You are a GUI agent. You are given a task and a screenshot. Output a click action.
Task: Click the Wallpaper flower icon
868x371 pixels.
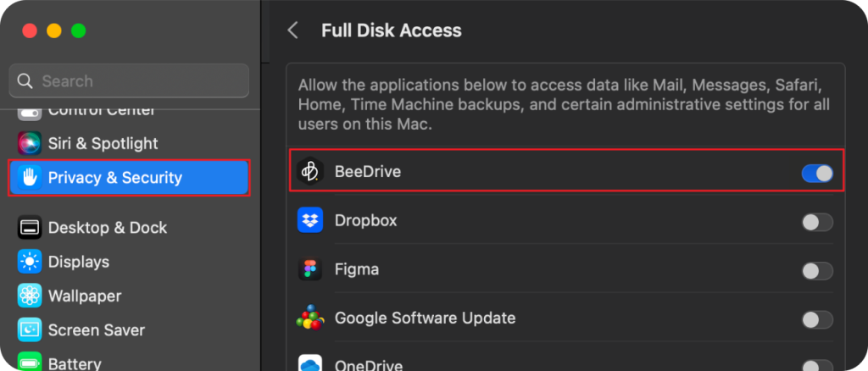click(31, 296)
